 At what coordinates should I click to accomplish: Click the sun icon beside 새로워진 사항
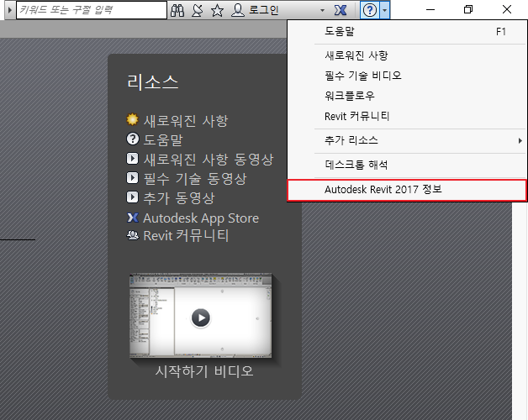(x=132, y=119)
